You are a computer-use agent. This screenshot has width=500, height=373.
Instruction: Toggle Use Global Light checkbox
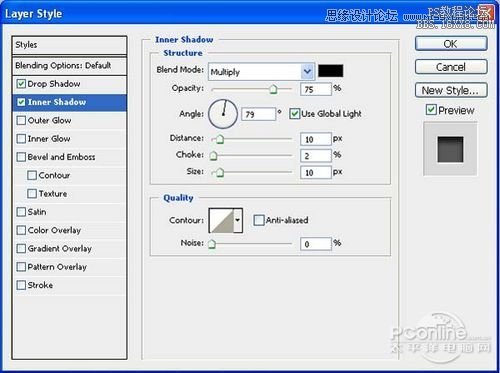(x=294, y=114)
